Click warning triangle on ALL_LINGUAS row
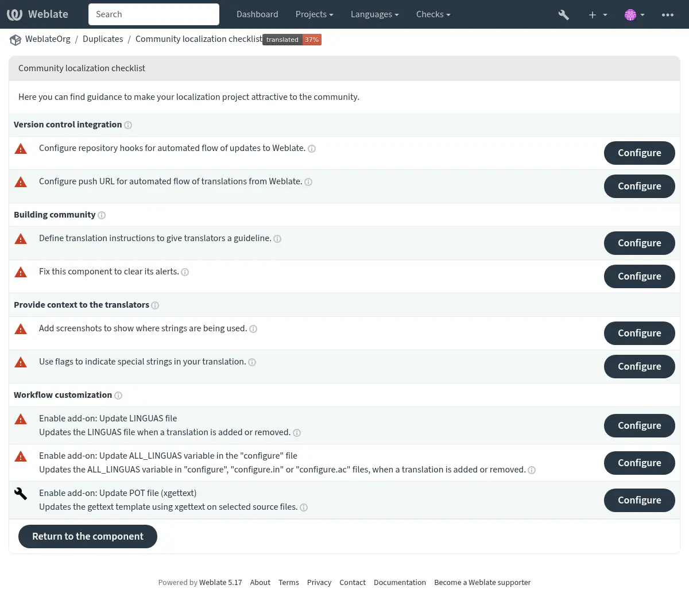 pos(21,457)
